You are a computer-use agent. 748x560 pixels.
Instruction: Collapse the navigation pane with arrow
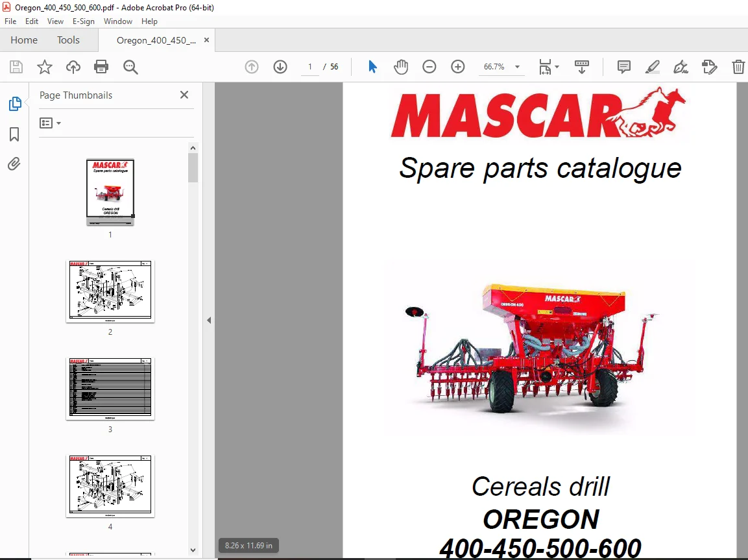(x=209, y=320)
